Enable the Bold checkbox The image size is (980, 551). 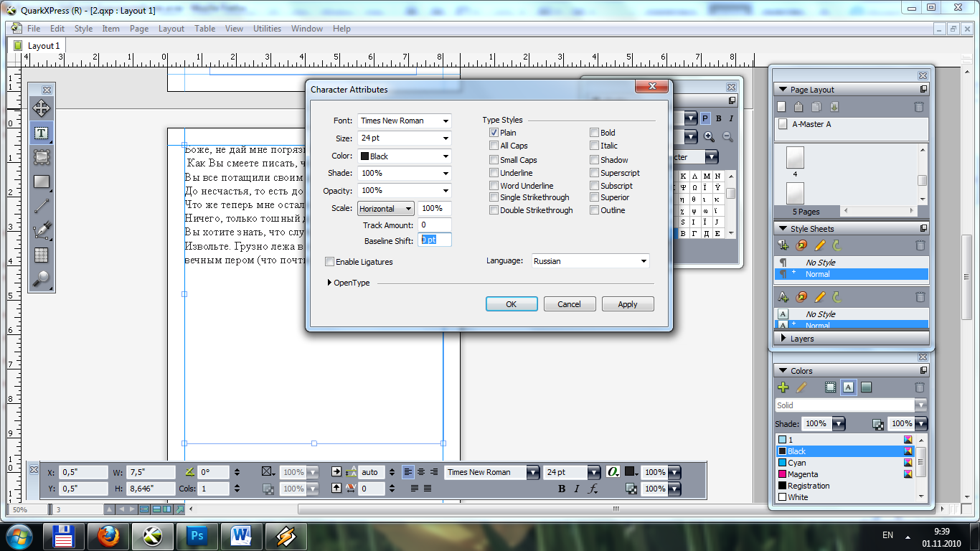click(x=594, y=133)
